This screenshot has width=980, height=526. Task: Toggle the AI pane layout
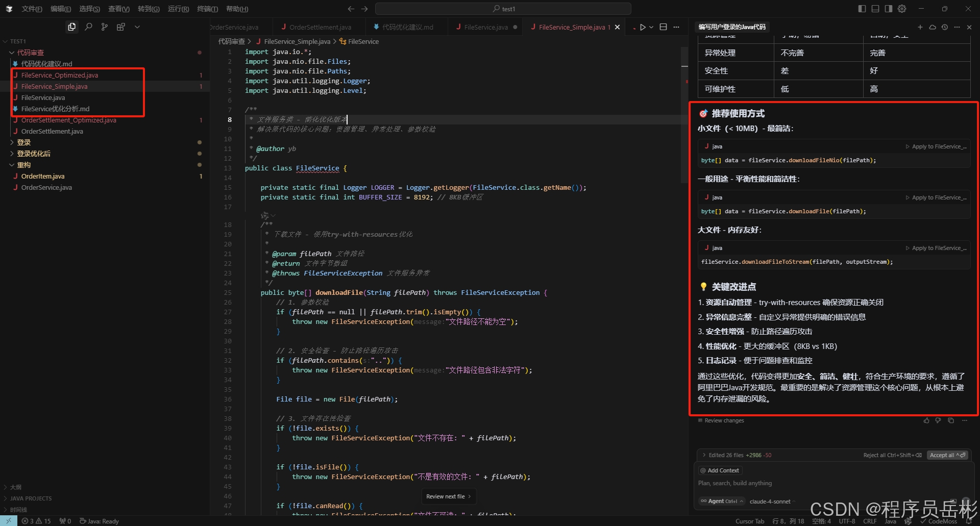tap(889, 9)
